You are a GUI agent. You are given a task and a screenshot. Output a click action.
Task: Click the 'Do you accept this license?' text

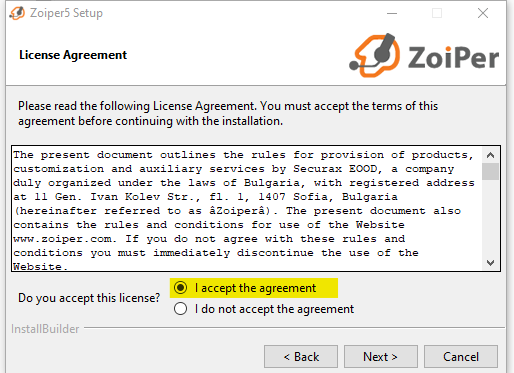(x=89, y=298)
